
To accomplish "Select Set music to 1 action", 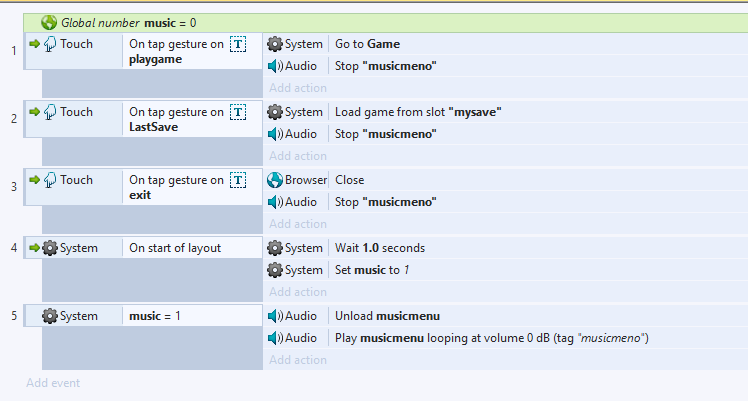I will tap(506, 270).
